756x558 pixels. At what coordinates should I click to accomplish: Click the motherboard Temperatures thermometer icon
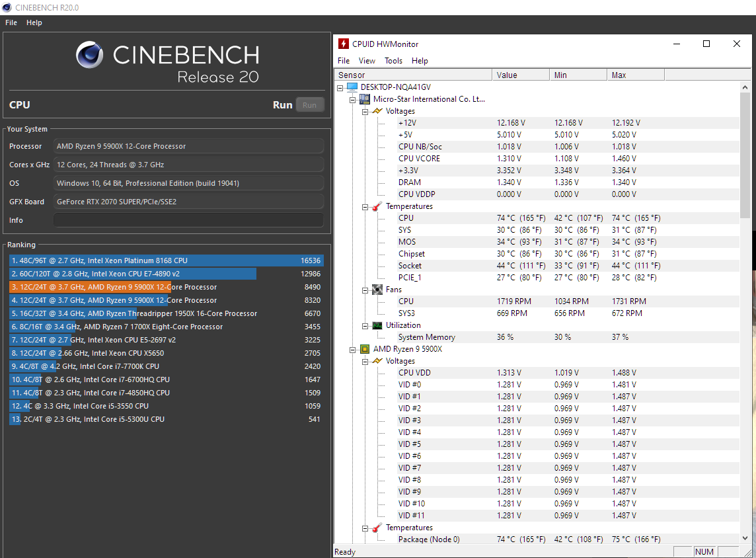[377, 206]
